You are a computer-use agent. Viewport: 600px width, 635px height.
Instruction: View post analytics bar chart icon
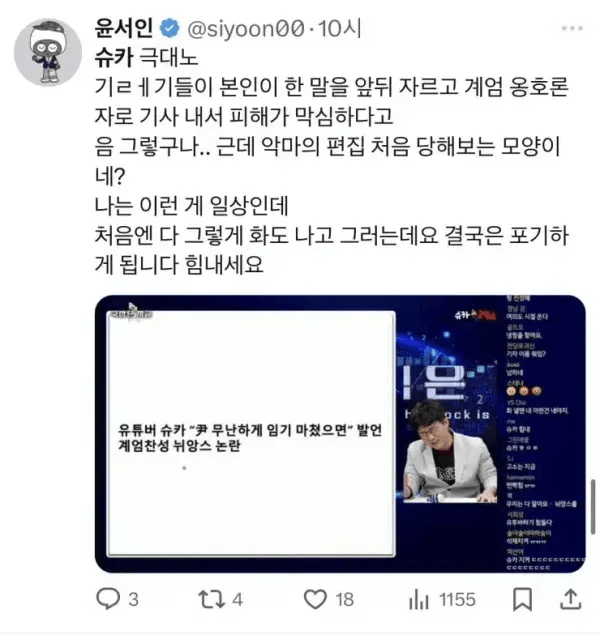pos(418,599)
